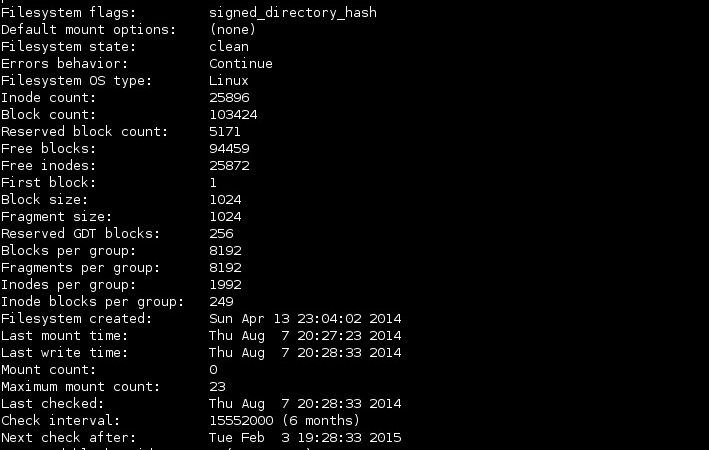Click the Errors behavior Continue text
This screenshot has height=450, width=709.
[x=241, y=64]
